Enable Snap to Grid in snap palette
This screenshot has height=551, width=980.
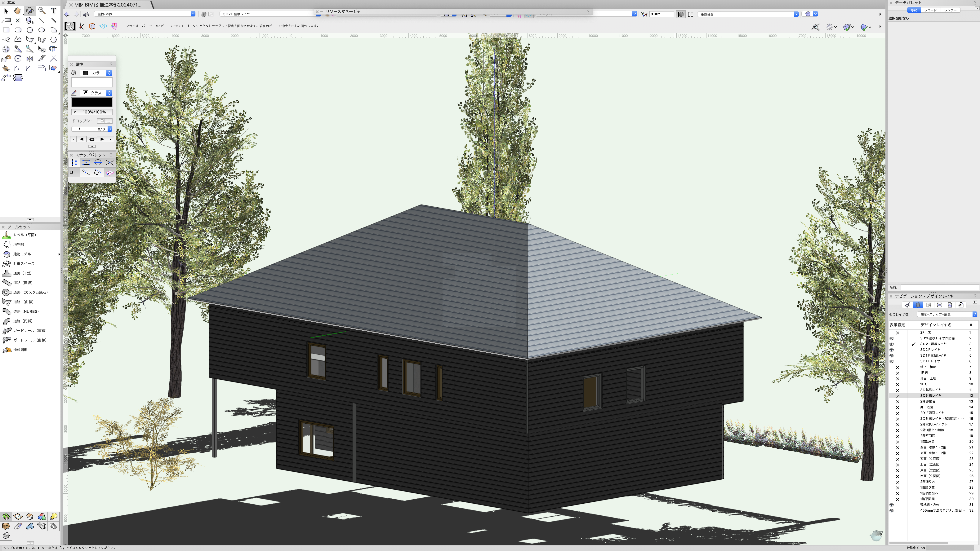[x=75, y=163]
